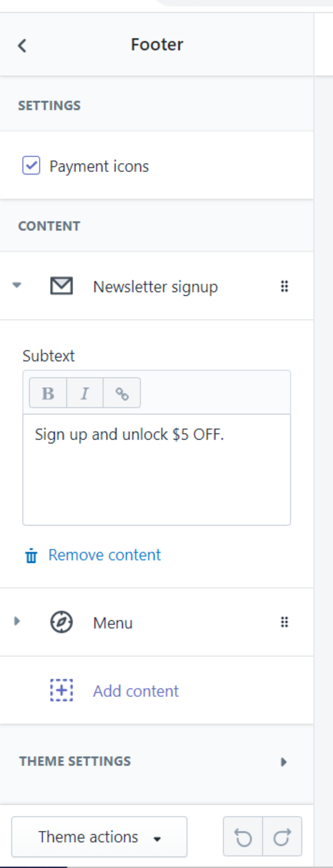
Task: Click the Remove content link
Action: click(x=105, y=555)
